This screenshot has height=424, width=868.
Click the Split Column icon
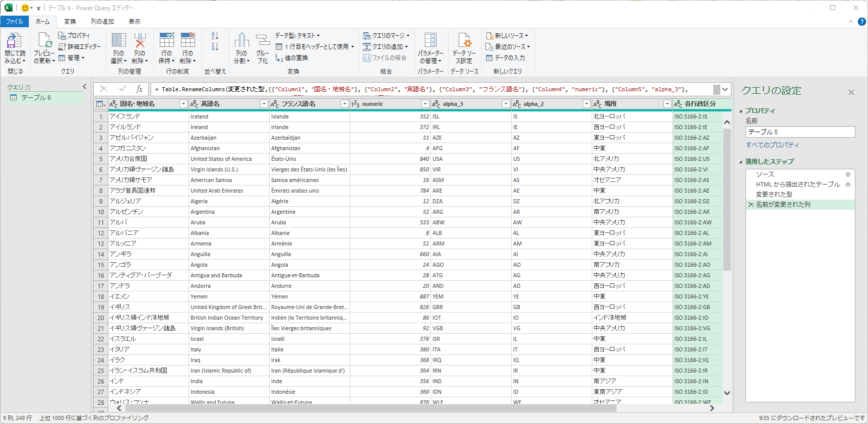click(241, 41)
